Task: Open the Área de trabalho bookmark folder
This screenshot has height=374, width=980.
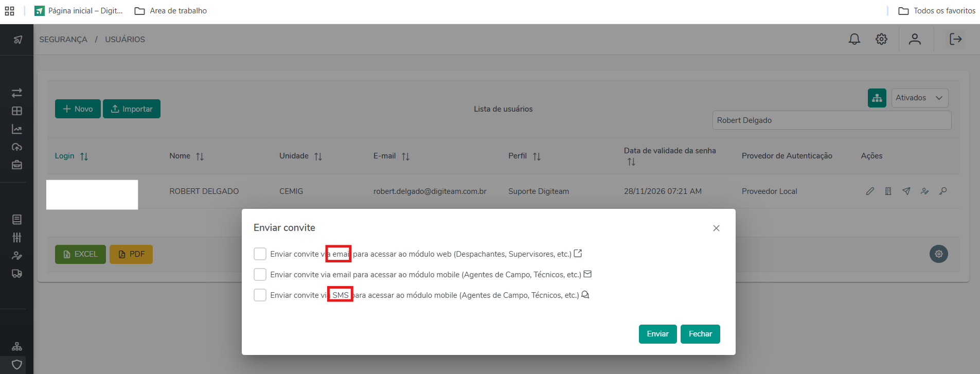Action: tap(171, 11)
